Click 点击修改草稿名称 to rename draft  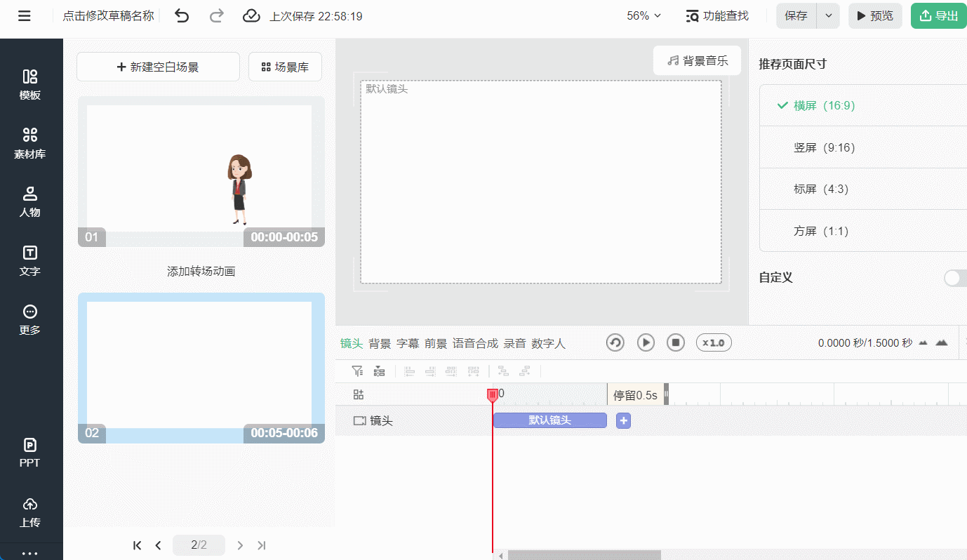pyautogui.click(x=108, y=15)
